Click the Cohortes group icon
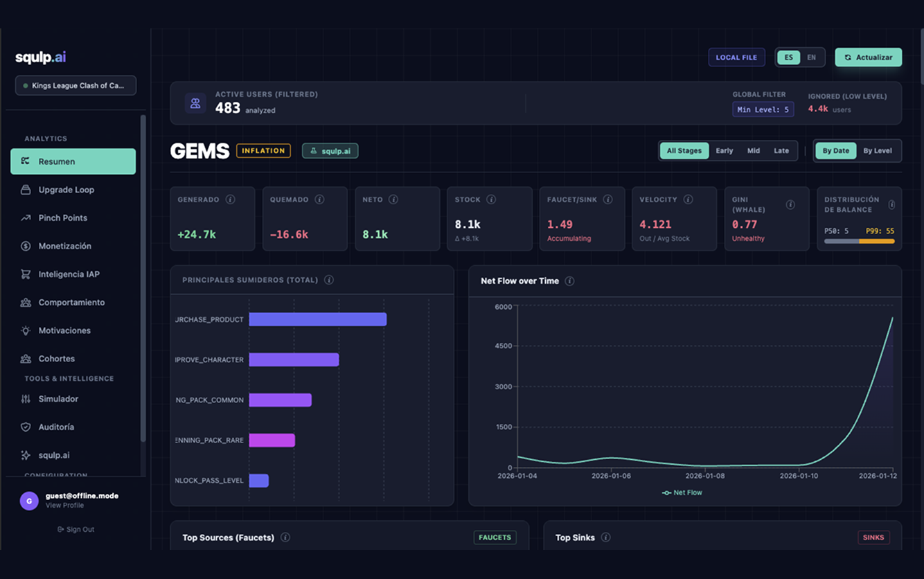The height and width of the screenshot is (579, 924). tap(26, 359)
